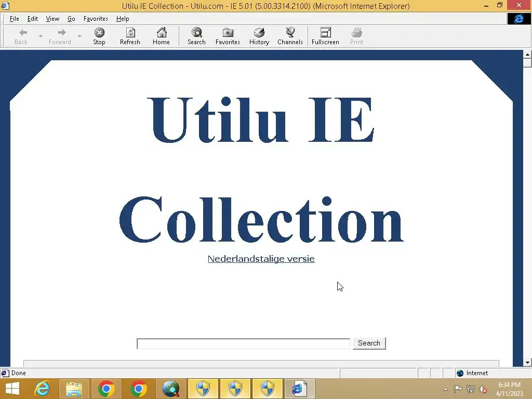Click the vertical scrollbar down arrow
The height and width of the screenshot is (399, 532).
[x=527, y=362]
